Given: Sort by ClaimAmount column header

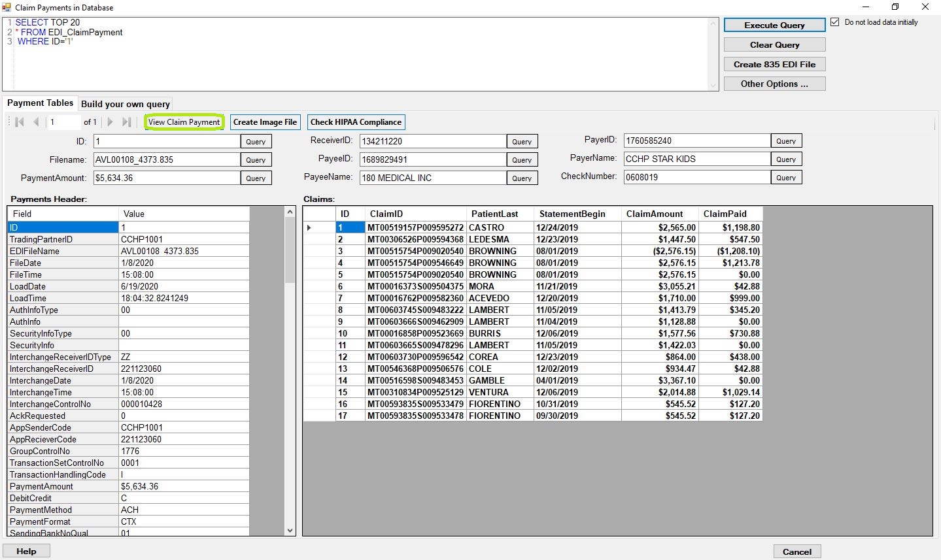Looking at the screenshot, I should pyautogui.click(x=660, y=214).
